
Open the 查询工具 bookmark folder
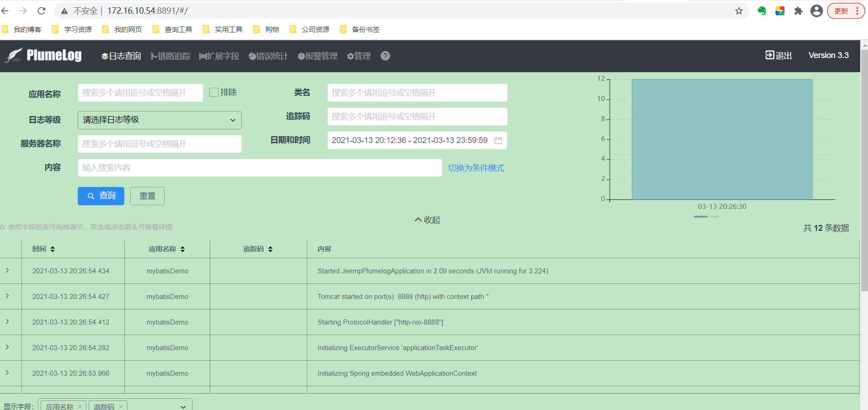[173, 29]
